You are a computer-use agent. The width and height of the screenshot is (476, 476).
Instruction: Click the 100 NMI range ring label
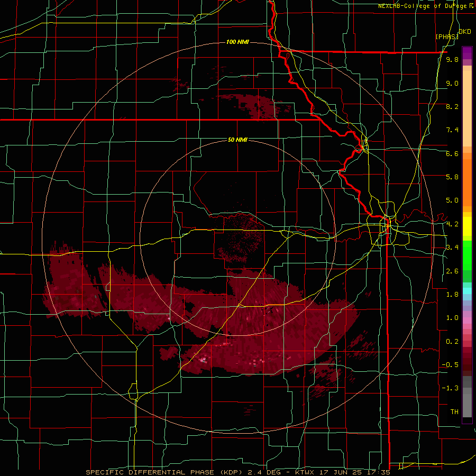click(237, 42)
